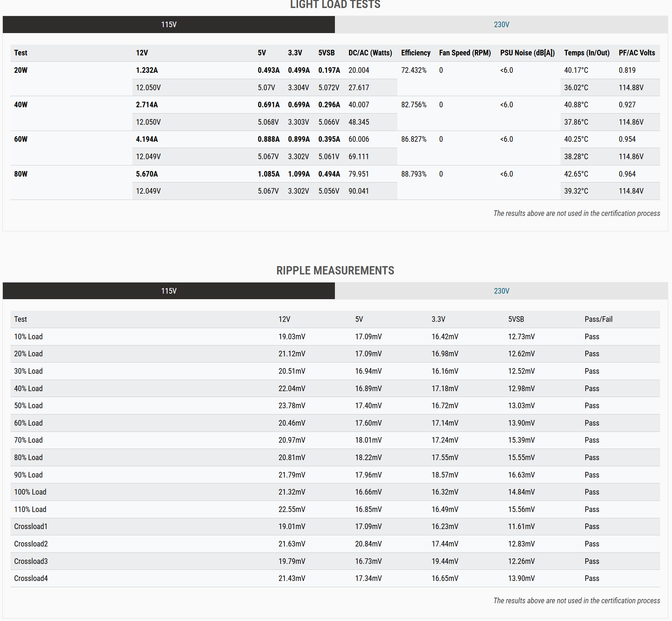Select the 115V tab in Light Load Tests

click(169, 25)
